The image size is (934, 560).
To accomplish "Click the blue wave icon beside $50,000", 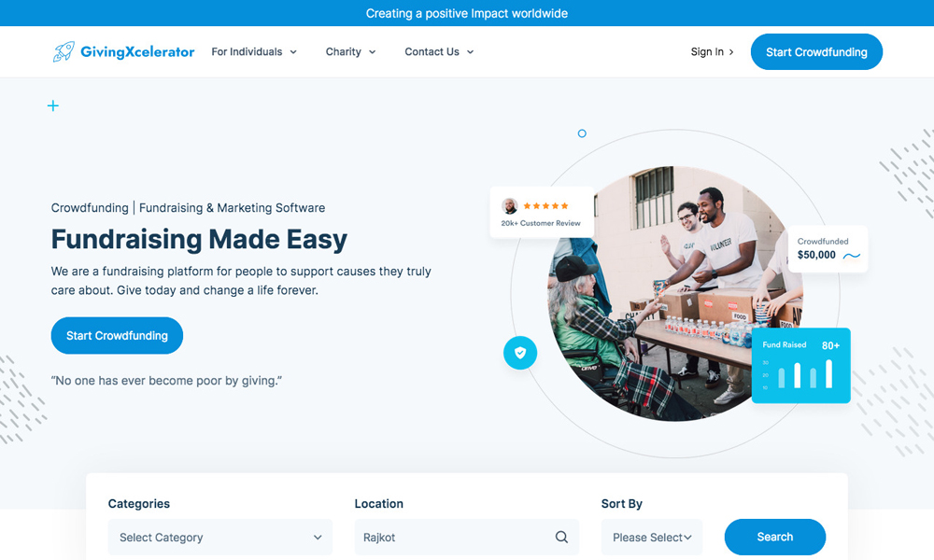I will (x=852, y=256).
